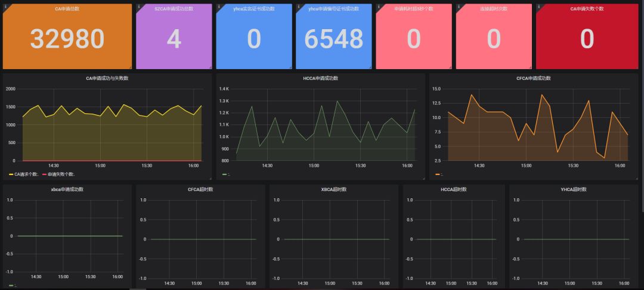Click yellow color swatch of CA请求个数 legend

coord(11,174)
